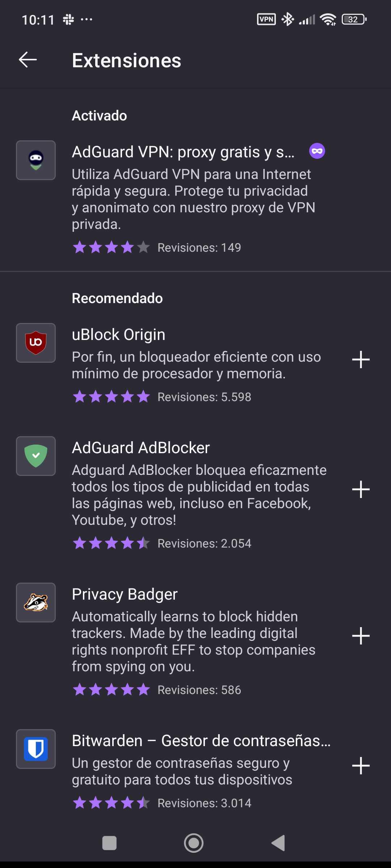Add Privacy Badger with plus icon
391x868 pixels.
tap(361, 636)
